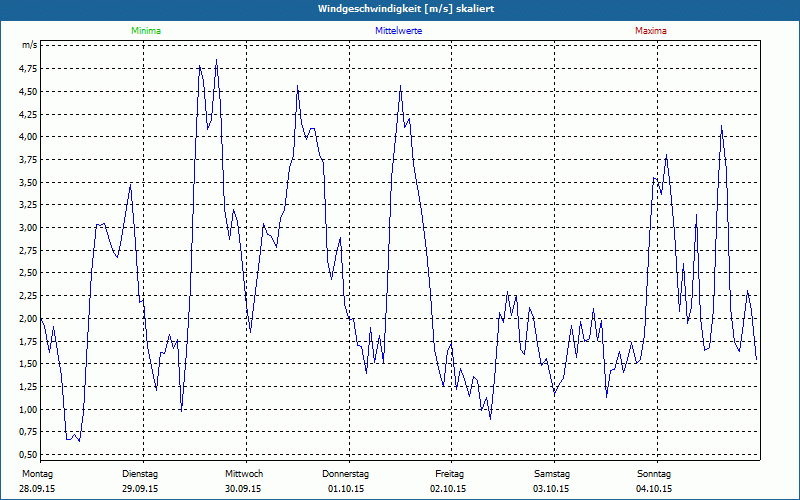Click the 2,00 y-axis value
Image resolution: width=800 pixels, height=500 pixels.
click(29, 319)
